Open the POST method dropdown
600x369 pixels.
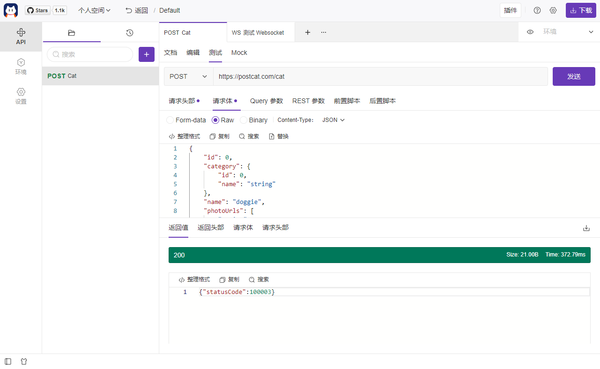coord(188,77)
